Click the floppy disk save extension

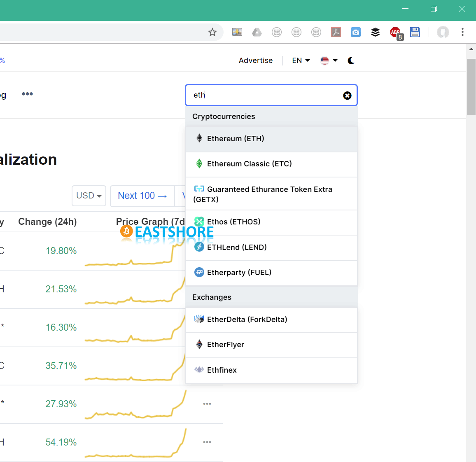tap(415, 32)
